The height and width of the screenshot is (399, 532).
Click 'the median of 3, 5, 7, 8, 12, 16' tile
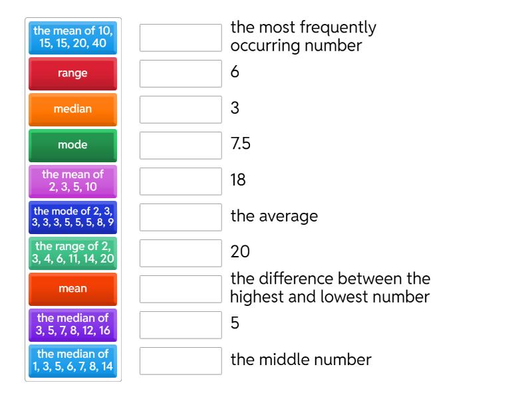(x=73, y=325)
